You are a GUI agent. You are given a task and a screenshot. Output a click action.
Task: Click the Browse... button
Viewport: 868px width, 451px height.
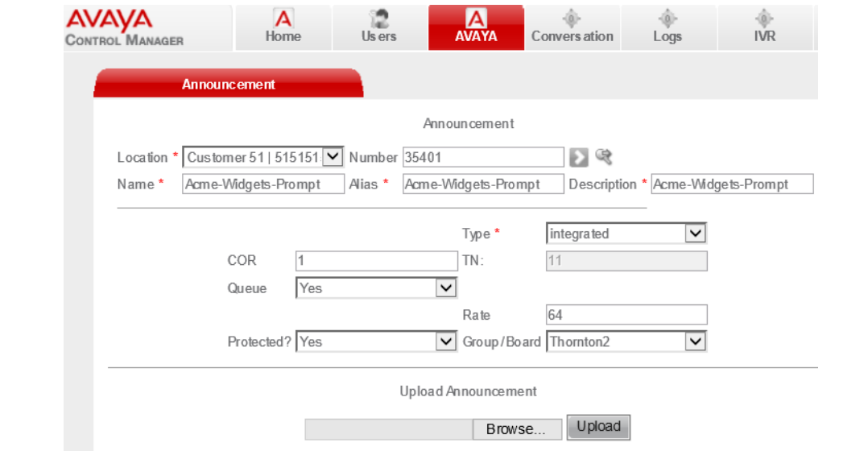tap(515, 429)
